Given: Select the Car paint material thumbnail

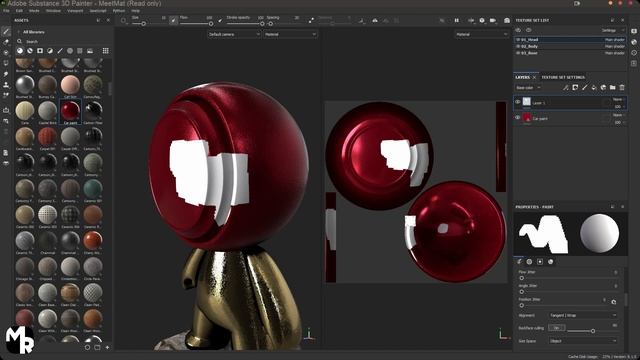Looking at the screenshot, I should [x=70, y=110].
